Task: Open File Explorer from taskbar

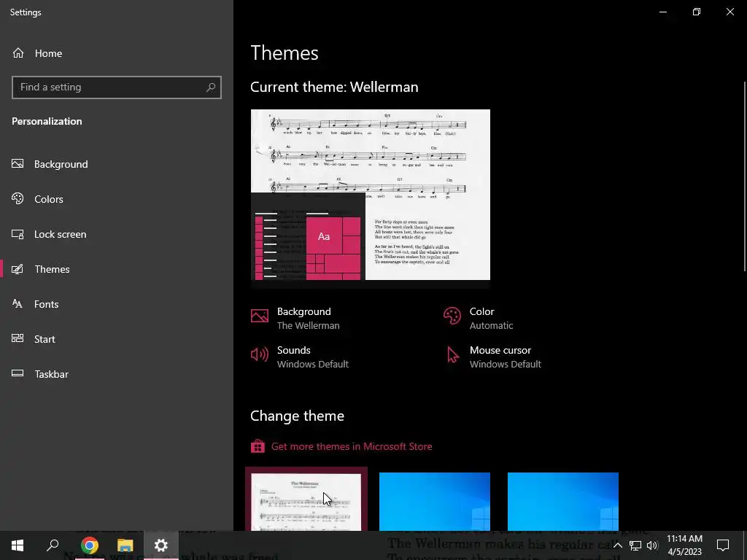Action: coord(125,545)
